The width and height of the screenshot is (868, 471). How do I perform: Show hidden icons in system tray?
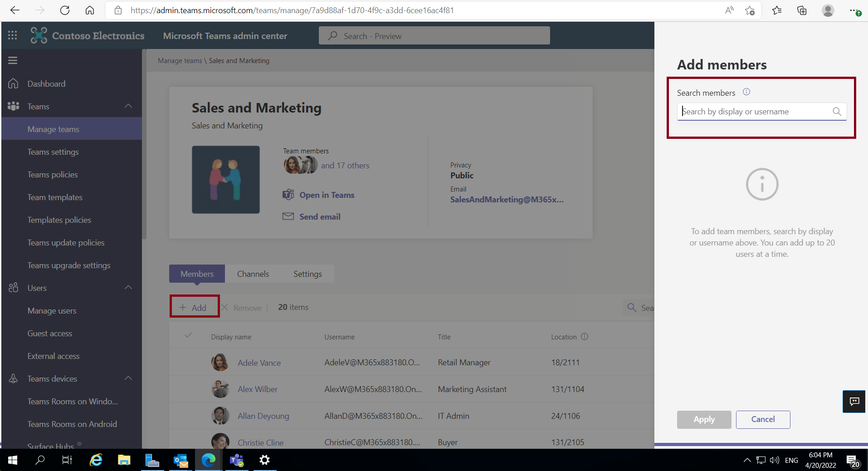coord(747,460)
